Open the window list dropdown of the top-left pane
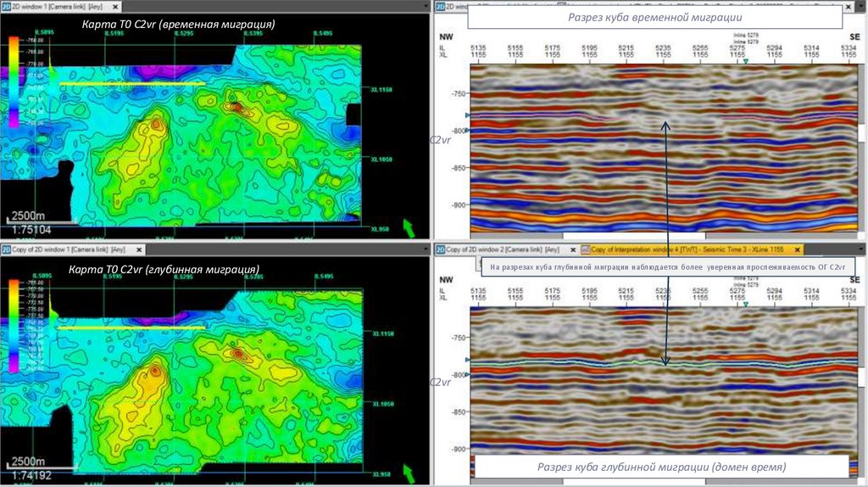This screenshot has height=487, width=868. (x=426, y=7)
